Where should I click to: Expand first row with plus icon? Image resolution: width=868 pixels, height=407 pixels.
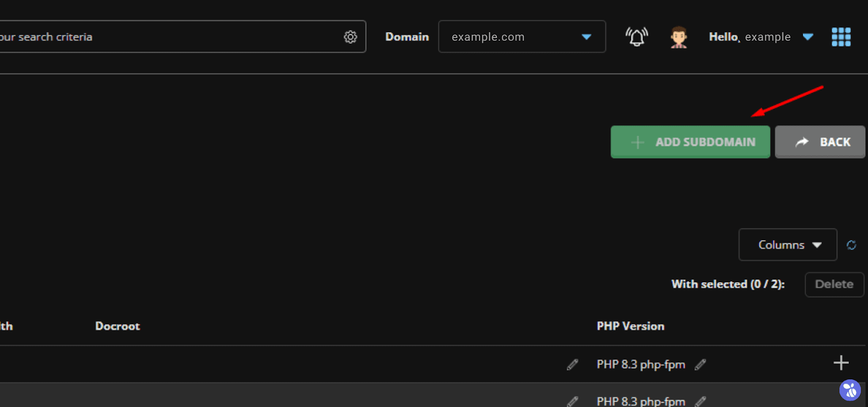[x=841, y=363]
